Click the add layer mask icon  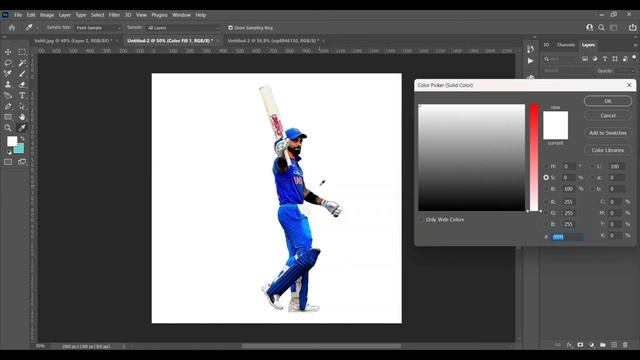[x=580, y=345]
